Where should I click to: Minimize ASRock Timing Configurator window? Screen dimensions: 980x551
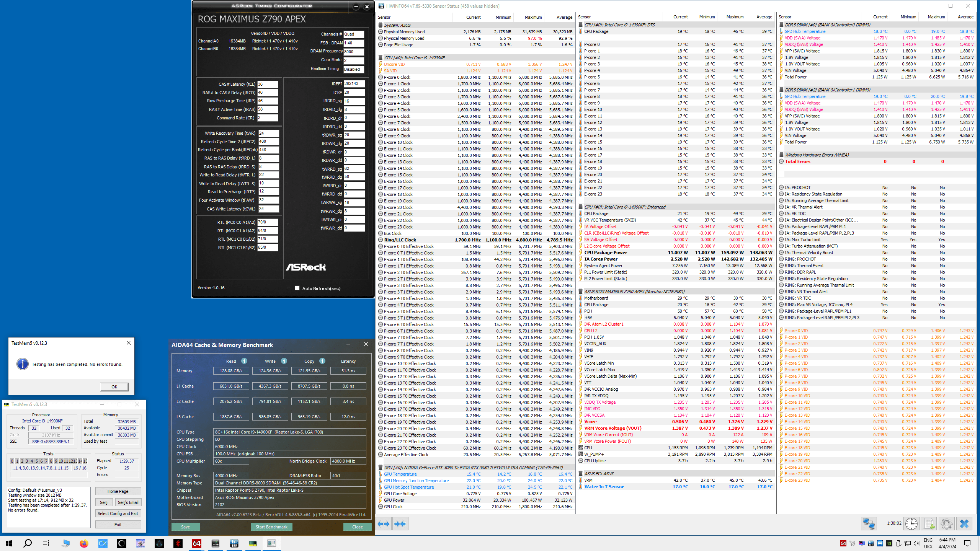356,7
